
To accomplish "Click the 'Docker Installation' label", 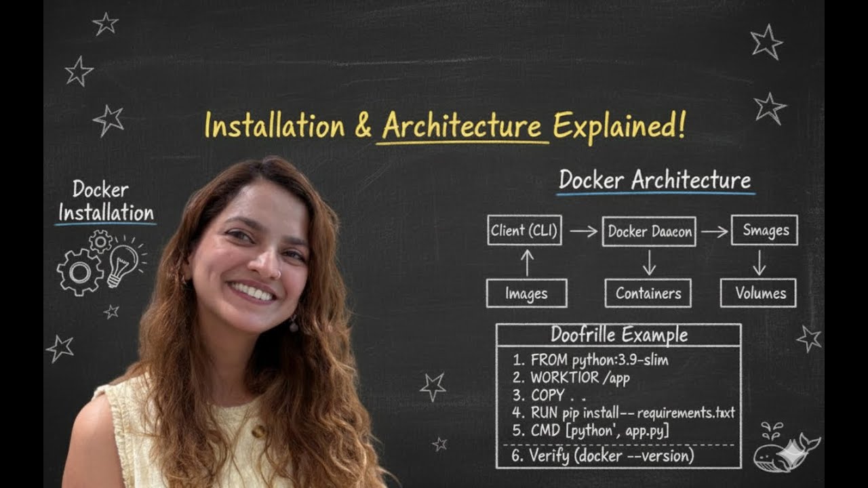I will tap(105, 201).
